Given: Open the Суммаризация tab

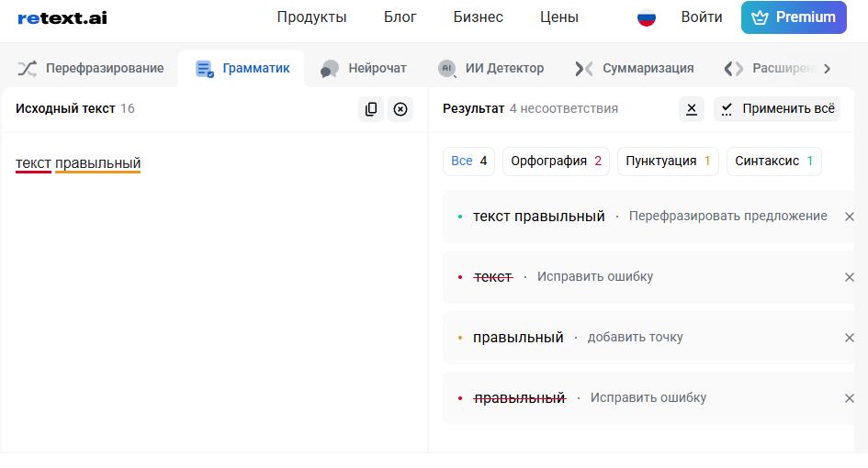Looking at the screenshot, I should pos(635,69).
